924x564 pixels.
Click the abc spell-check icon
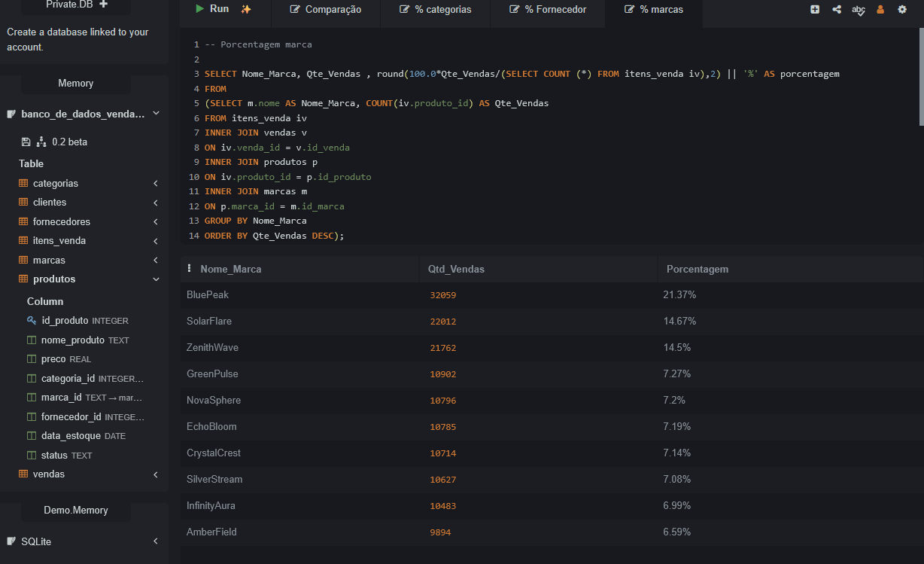click(859, 10)
